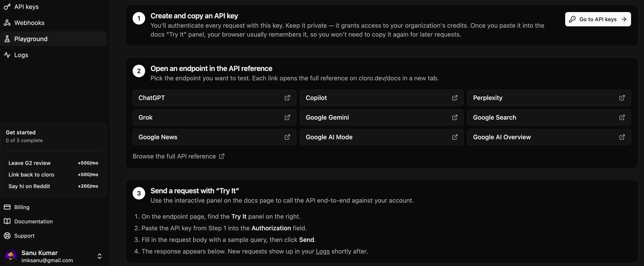
Task: Go to Billing page
Action: pyautogui.click(x=53, y=207)
